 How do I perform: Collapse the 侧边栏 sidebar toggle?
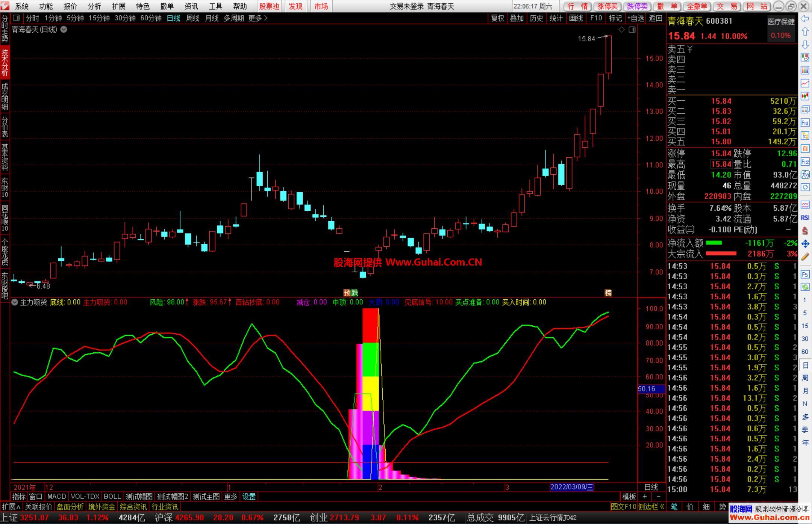[x=651, y=507]
